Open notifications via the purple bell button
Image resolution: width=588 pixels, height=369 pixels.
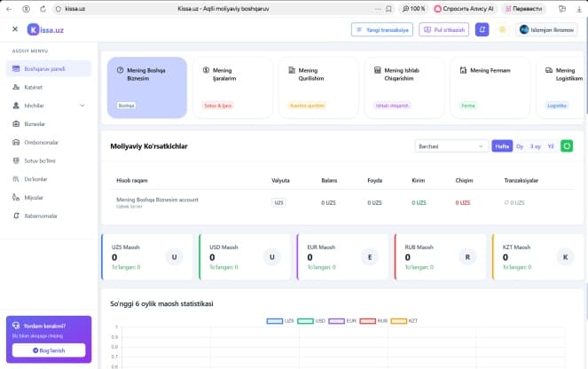tap(482, 29)
